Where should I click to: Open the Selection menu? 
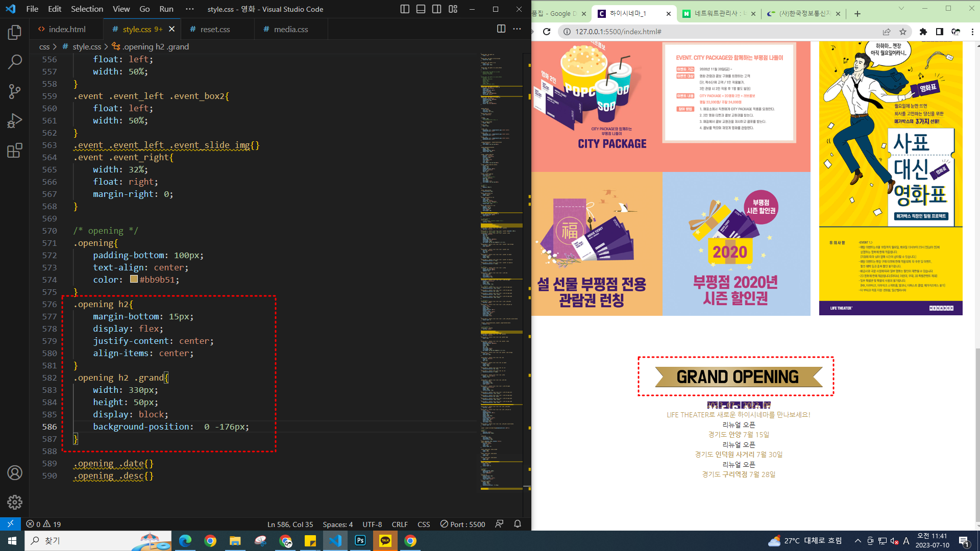click(87, 9)
